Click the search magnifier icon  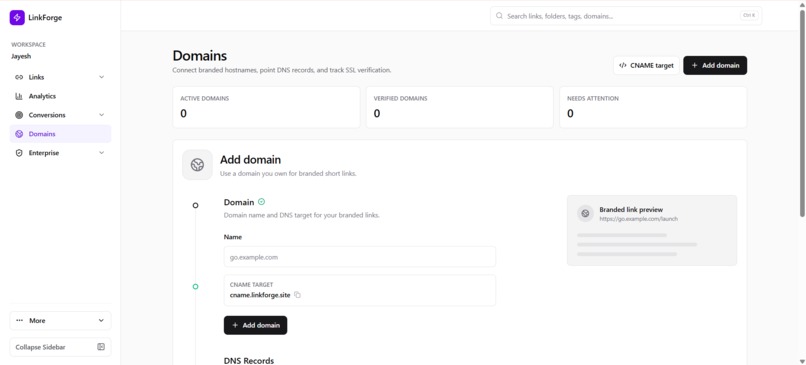coord(499,16)
